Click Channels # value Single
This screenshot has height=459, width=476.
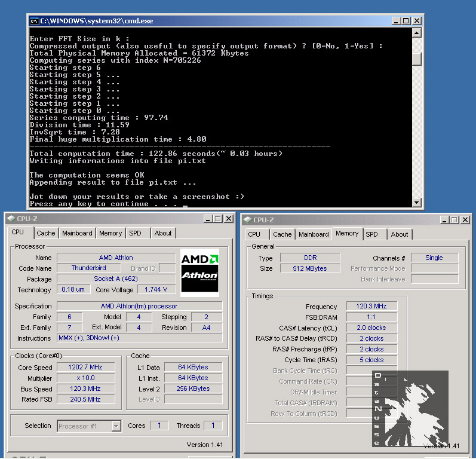[434, 258]
